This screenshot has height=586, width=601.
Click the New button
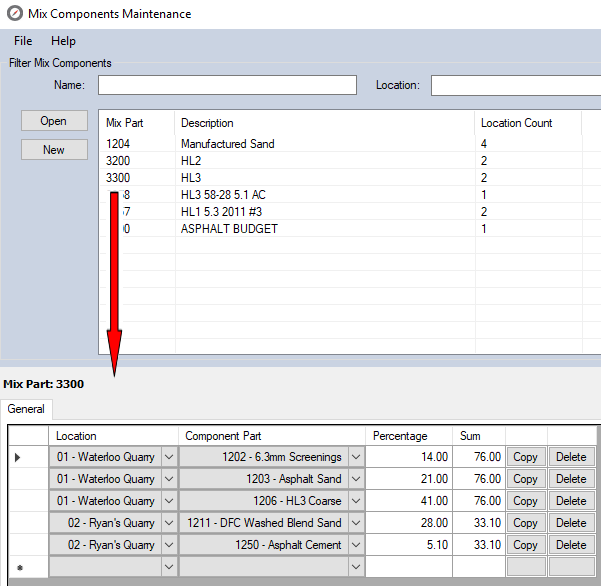(54, 149)
